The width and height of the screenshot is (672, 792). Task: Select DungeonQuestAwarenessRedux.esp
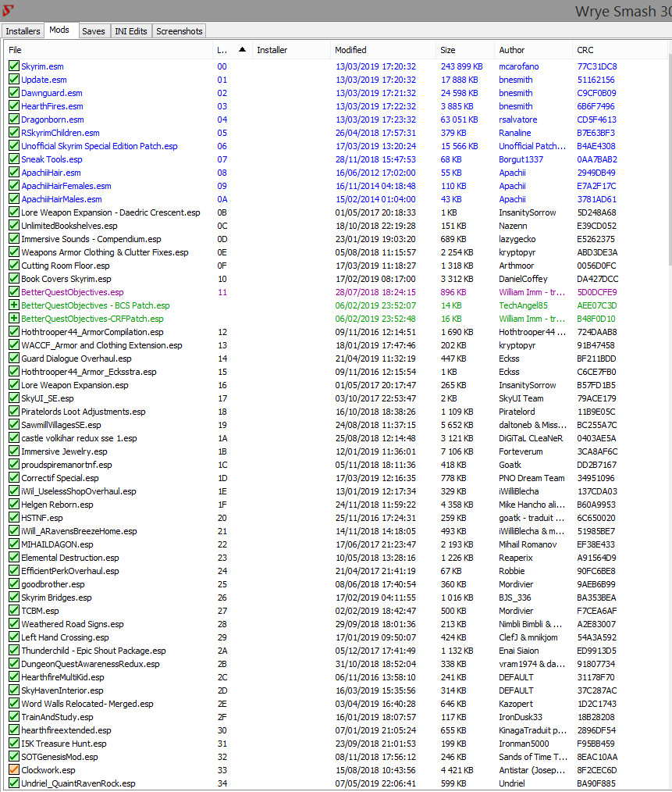point(91,664)
